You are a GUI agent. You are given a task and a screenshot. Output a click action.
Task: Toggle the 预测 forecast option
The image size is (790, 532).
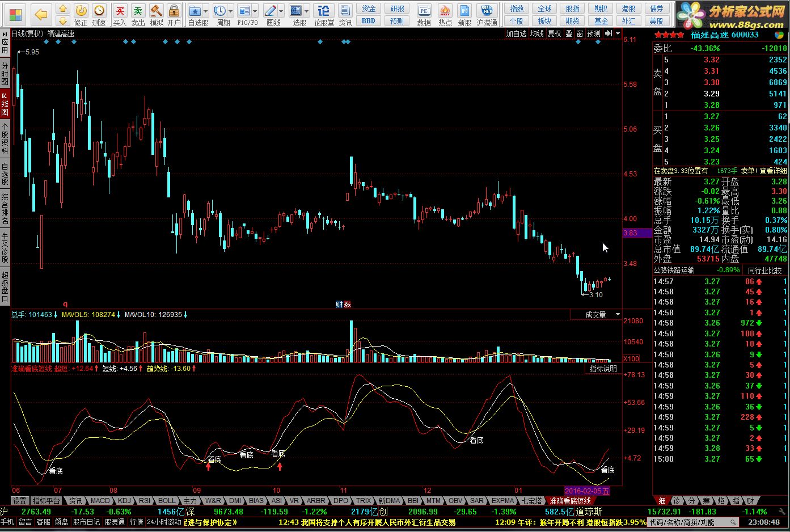click(x=593, y=33)
